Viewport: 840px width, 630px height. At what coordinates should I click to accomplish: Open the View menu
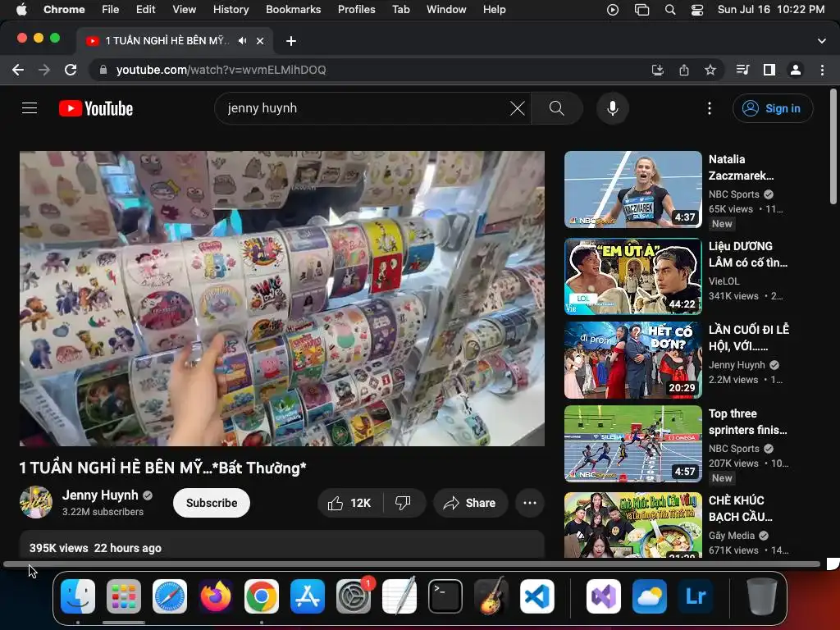[185, 10]
